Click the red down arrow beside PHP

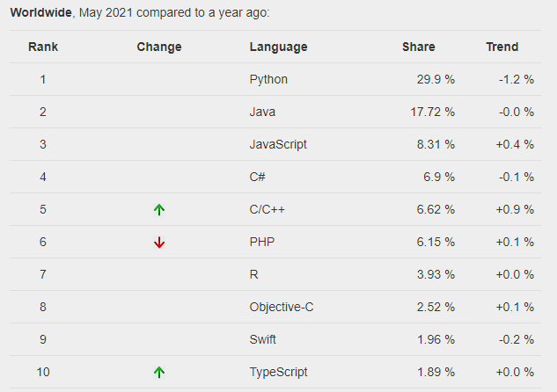click(x=159, y=243)
